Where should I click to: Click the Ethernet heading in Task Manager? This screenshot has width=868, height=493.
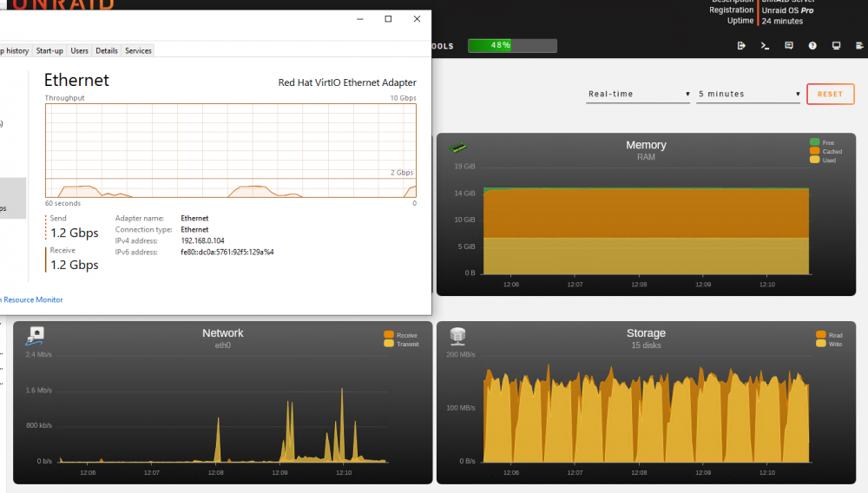pos(76,80)
